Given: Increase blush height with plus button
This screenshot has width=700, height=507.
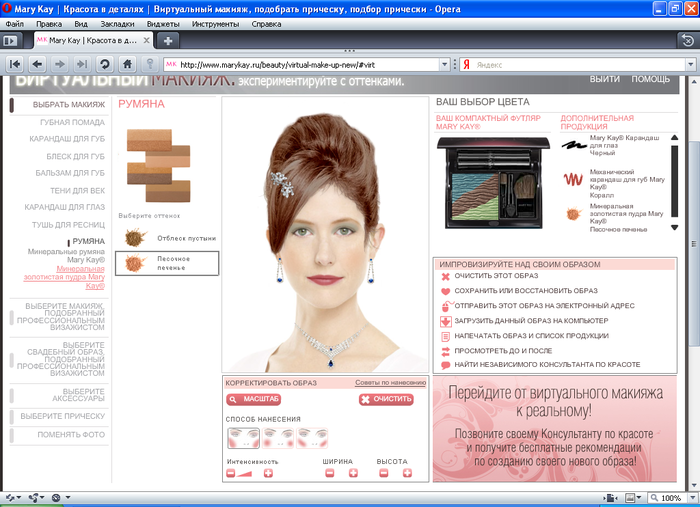Looking at the screenshot, I should tap(407, 473).
